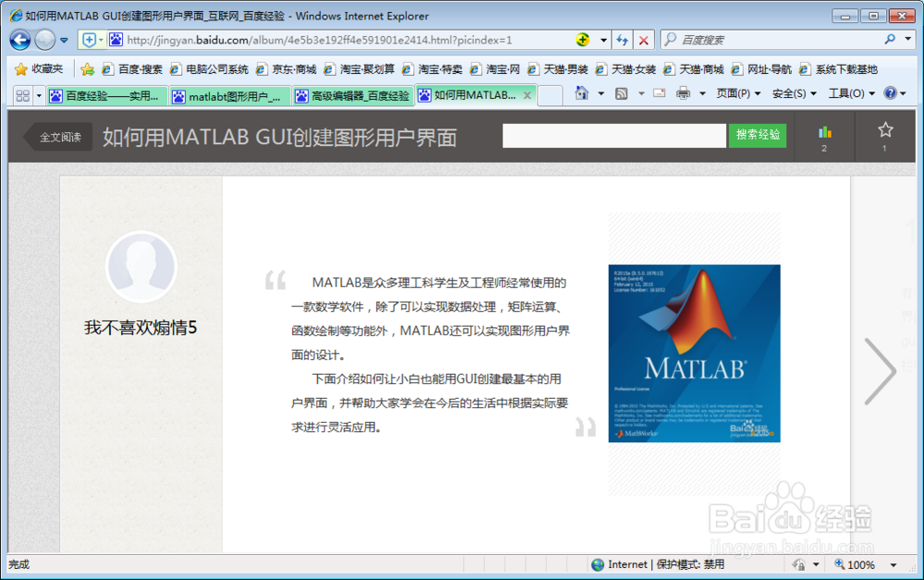Open the 收藏夹 favorites panel
Viewport: 924px width, 580px height.
click(x=39, y=69)
